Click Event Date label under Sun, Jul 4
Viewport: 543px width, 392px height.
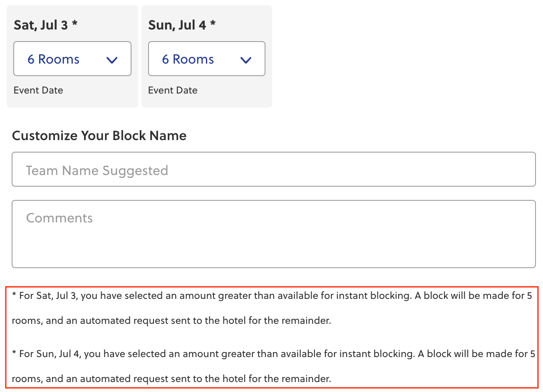(173, 90)
